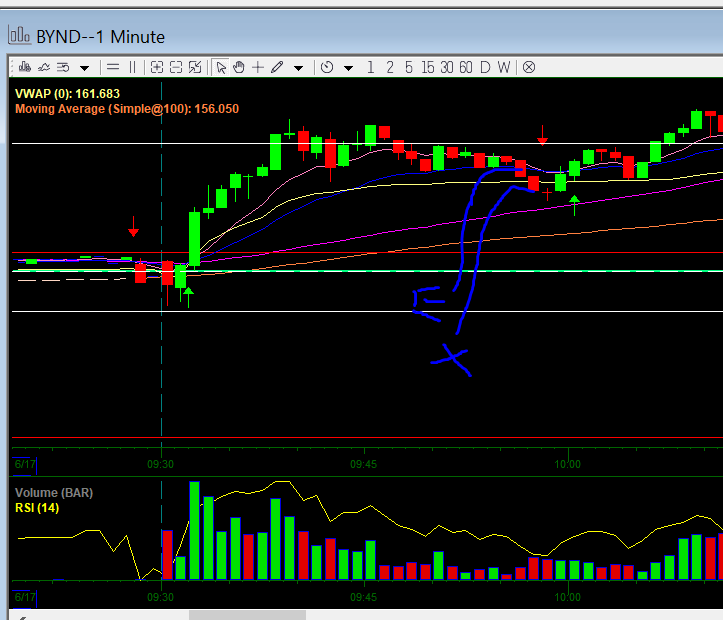The image size is (723, 620).
Task: Activate the arrow pointer tool
Action: 221,67
